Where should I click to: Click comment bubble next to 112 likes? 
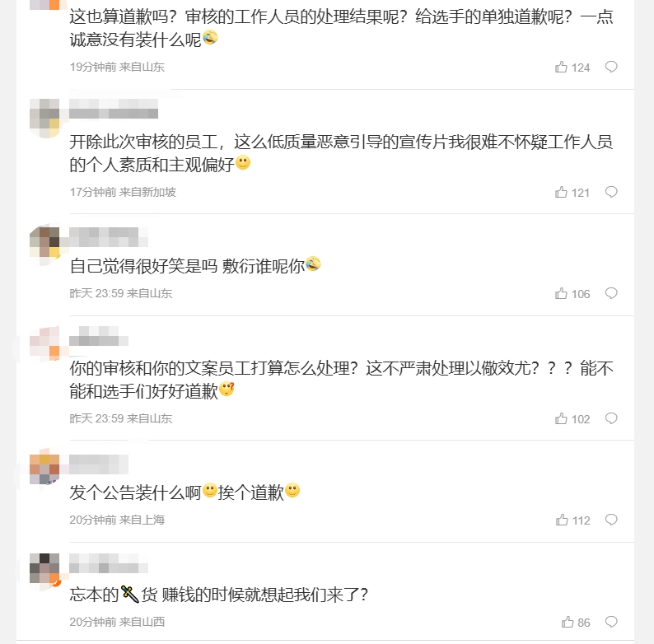[611, 520]
